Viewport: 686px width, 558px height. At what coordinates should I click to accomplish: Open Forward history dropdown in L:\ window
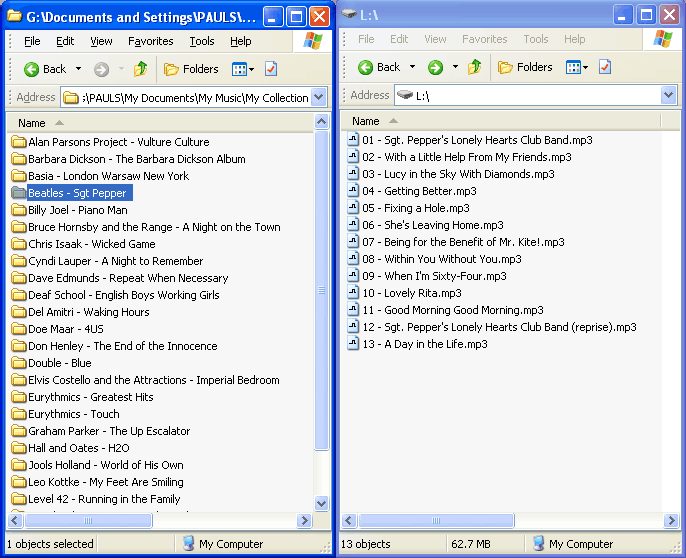[x=455, y=67]
